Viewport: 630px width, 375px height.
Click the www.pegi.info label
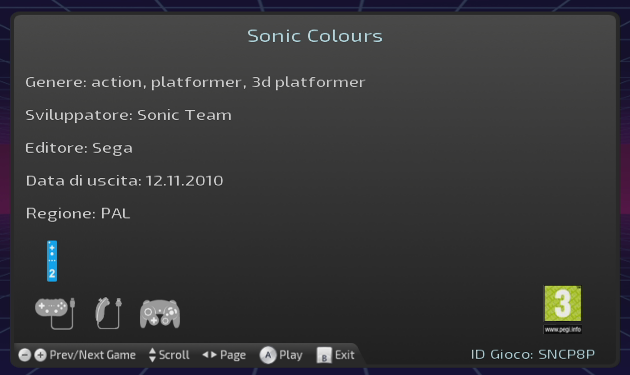pos(562,330)
